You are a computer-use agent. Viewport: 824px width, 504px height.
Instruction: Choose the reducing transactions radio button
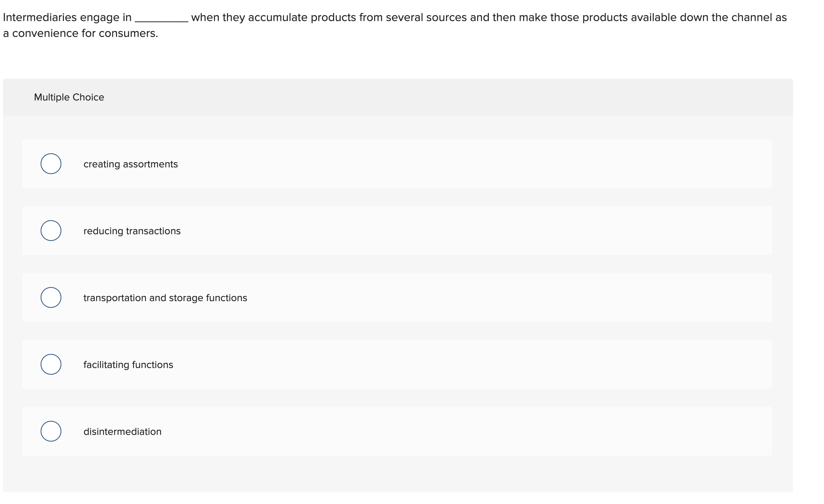(x=51, y=231)
